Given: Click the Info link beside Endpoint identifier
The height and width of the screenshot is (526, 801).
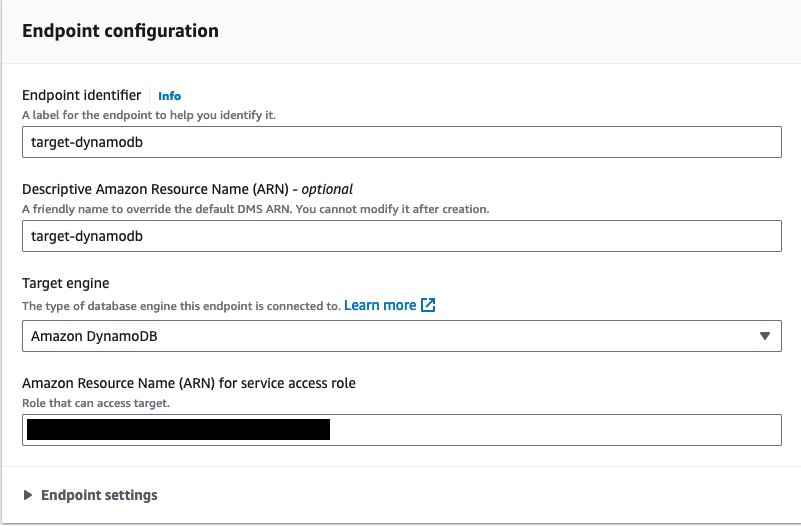Looking at the screenshot, I should (x=169, y=96).
